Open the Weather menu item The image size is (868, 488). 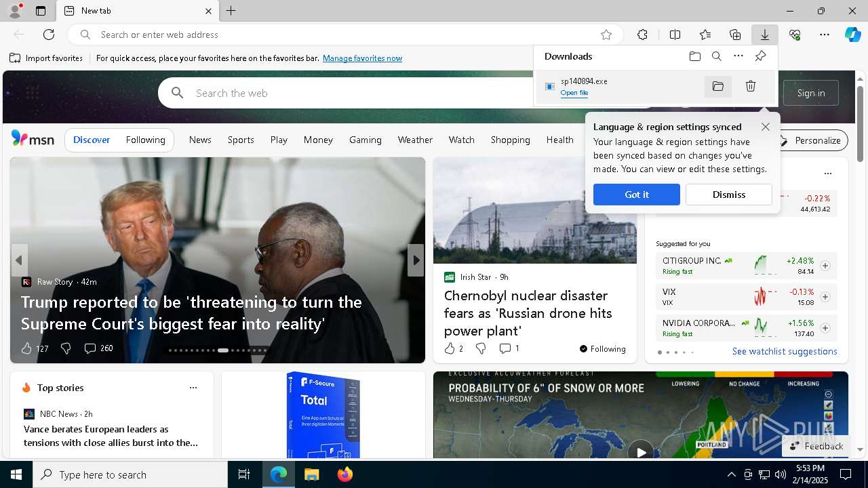pos(415,140)
